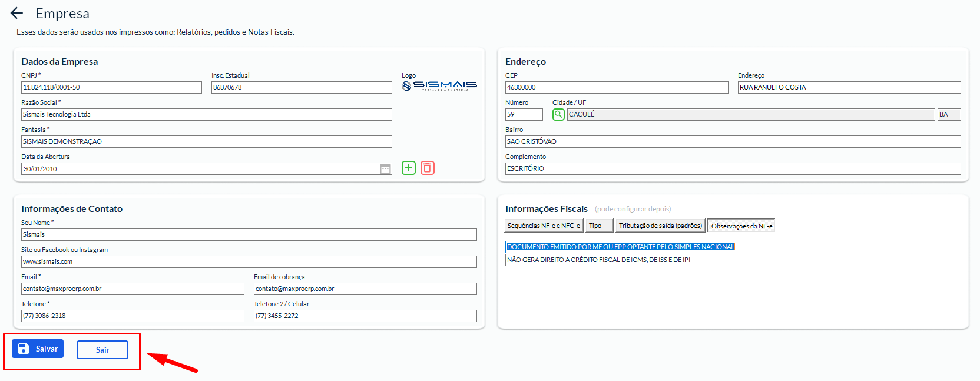980x381 pixels.
Task: Click the green city search magnifier icon
Action: coord(558,114)
